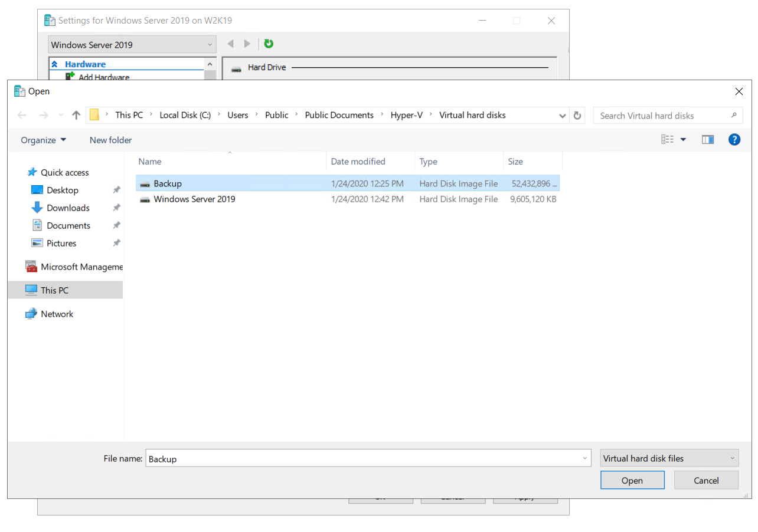The image size is (758, 532).
Task: Click the Open button
Action: [x=632, y=480]
